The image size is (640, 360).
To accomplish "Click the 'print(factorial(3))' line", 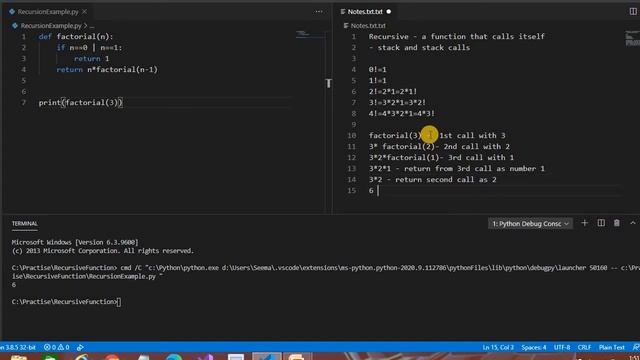I will pos(80,103).
